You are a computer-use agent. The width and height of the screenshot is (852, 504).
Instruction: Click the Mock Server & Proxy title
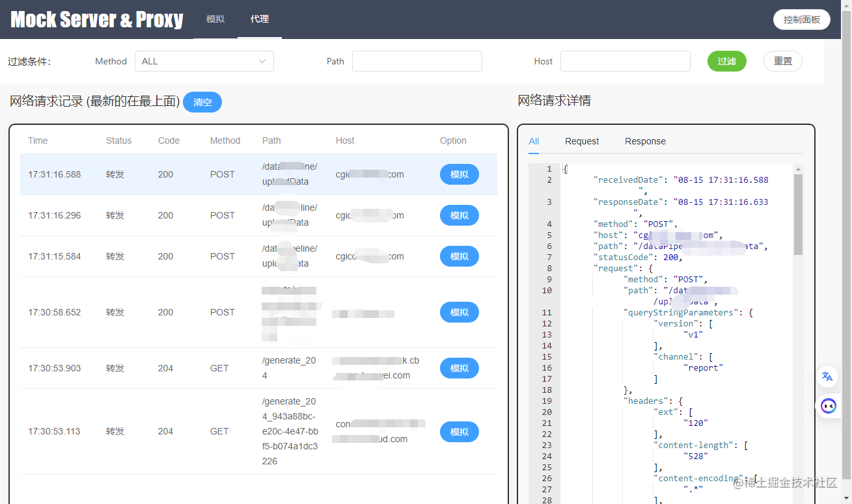click(x=97, y=20)
